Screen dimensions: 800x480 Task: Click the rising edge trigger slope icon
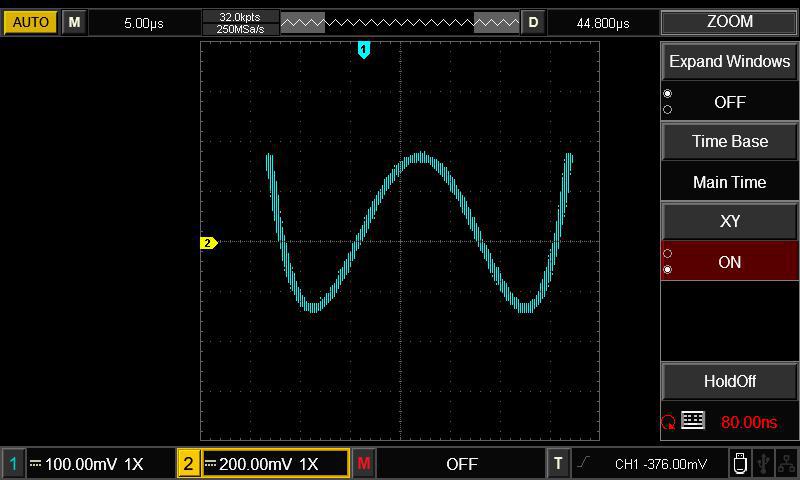583,462
